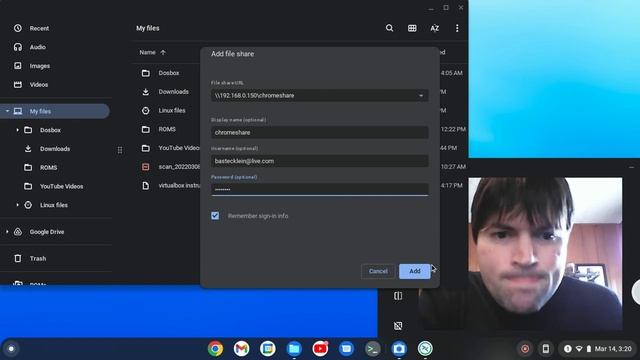Open the launcher button on the shelf
Viewport: 640px width, 360px height.
click(11, 349)
